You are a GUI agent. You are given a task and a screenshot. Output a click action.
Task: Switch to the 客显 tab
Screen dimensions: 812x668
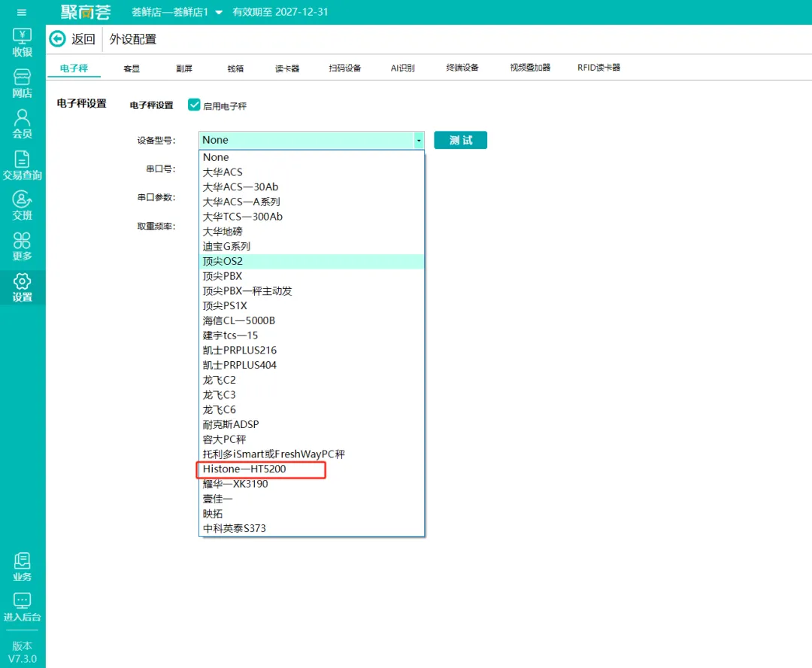point(132,68)
